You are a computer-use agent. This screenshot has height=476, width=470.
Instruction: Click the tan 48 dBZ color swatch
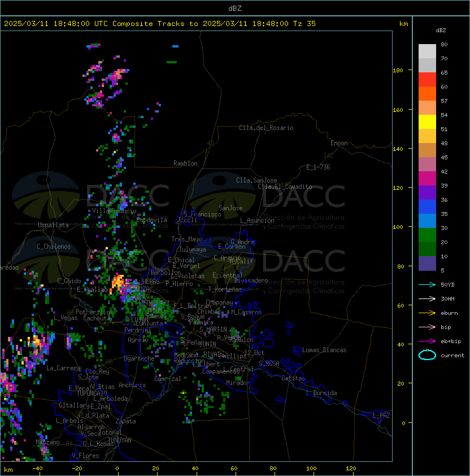pos(427,150)
